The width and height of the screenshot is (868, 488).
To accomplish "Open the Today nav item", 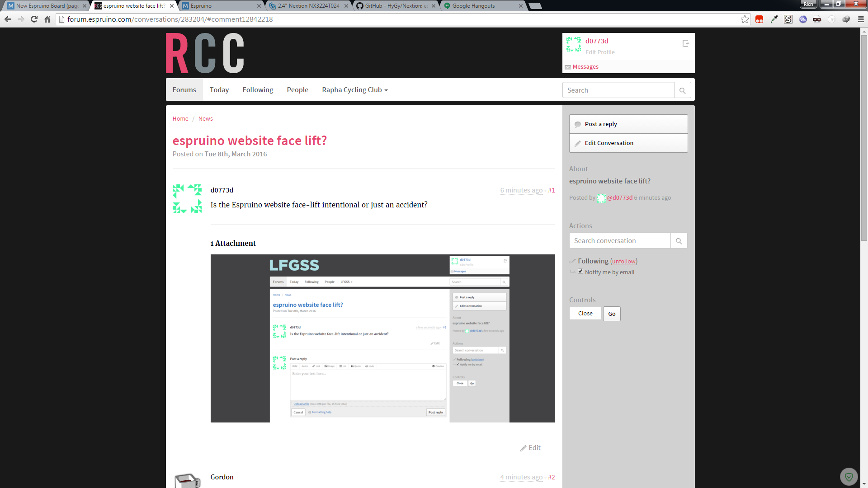I will click(x=219, y=90).
